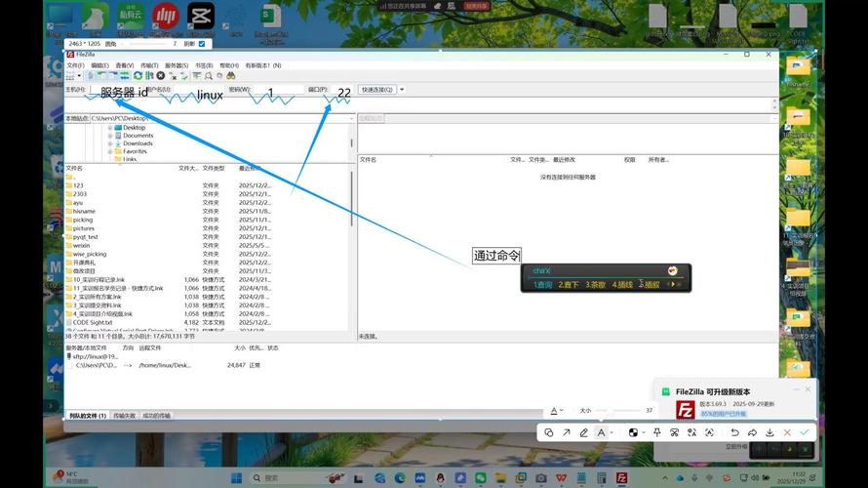Viewport: 868px width, 488px height.
Task: Click FileZilla's refresh file list icon
Action: click(138, 76)
